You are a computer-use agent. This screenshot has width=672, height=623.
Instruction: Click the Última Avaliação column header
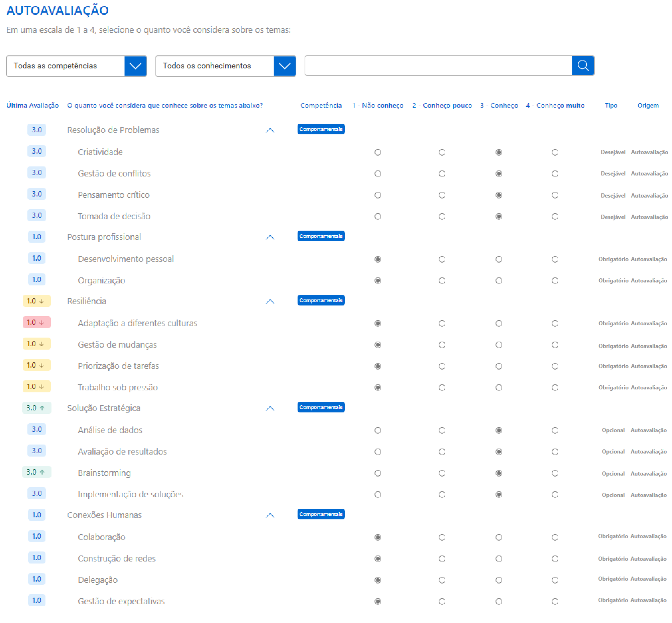tap(33, 106)
